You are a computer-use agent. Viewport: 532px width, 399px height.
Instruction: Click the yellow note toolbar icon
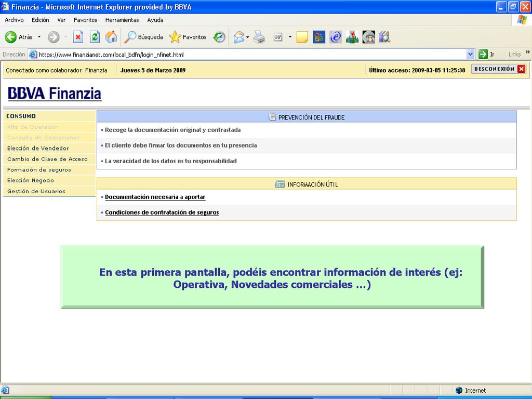(302, 37)
